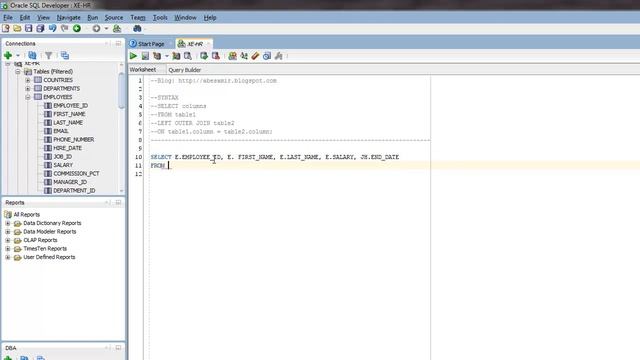Click the New file toolbar icon
Screen dimensions: 640x360
click(x=6, y=29)
